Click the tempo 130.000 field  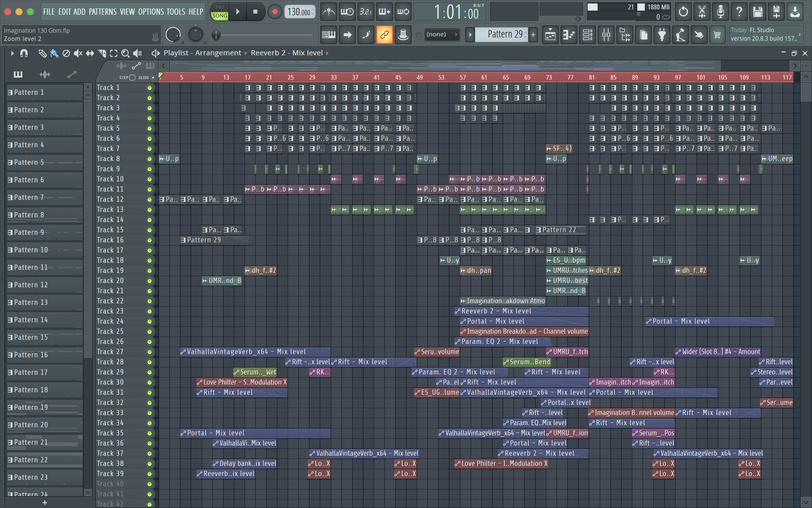click(300, 12)
